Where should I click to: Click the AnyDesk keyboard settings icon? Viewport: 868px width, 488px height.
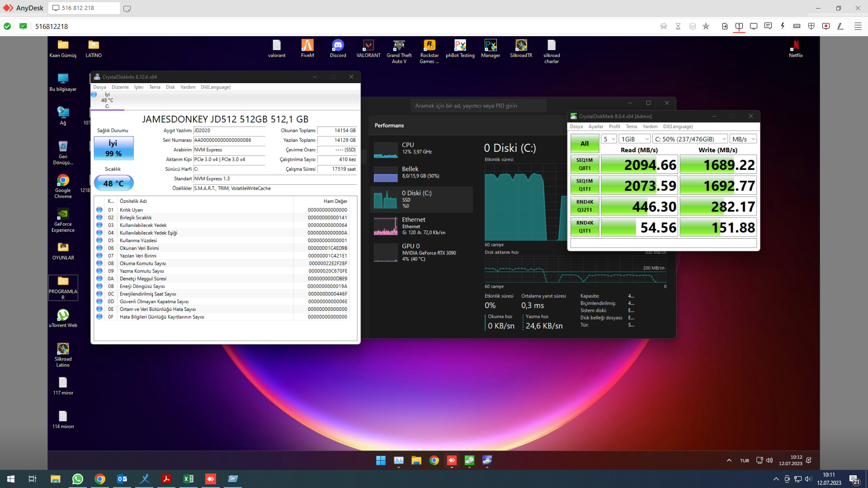797,26
